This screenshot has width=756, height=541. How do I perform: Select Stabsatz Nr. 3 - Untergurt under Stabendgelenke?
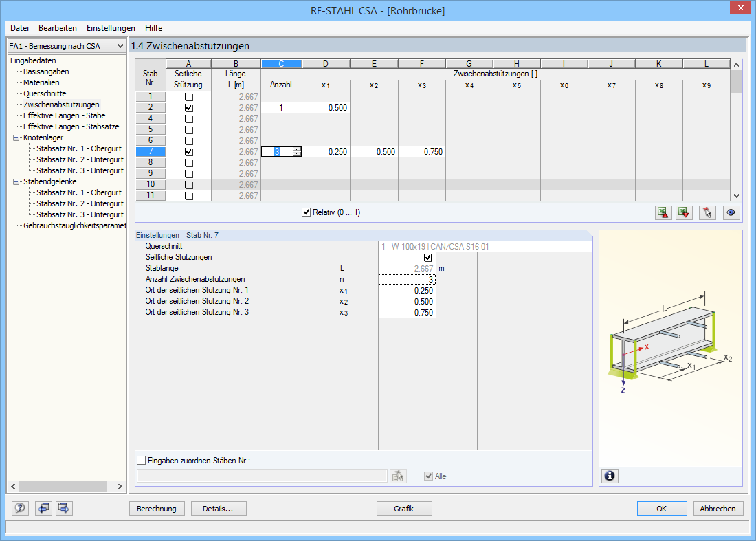(80, 214)
